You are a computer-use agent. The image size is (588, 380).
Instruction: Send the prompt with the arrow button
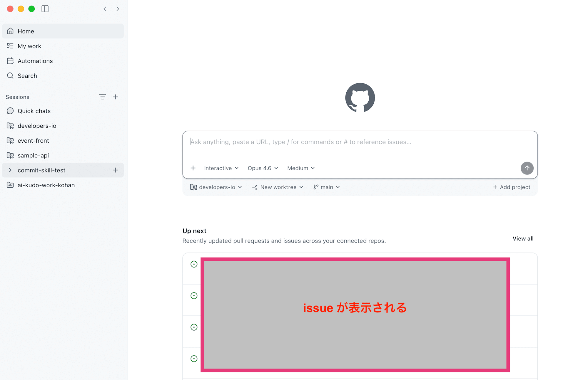point(527,168)
